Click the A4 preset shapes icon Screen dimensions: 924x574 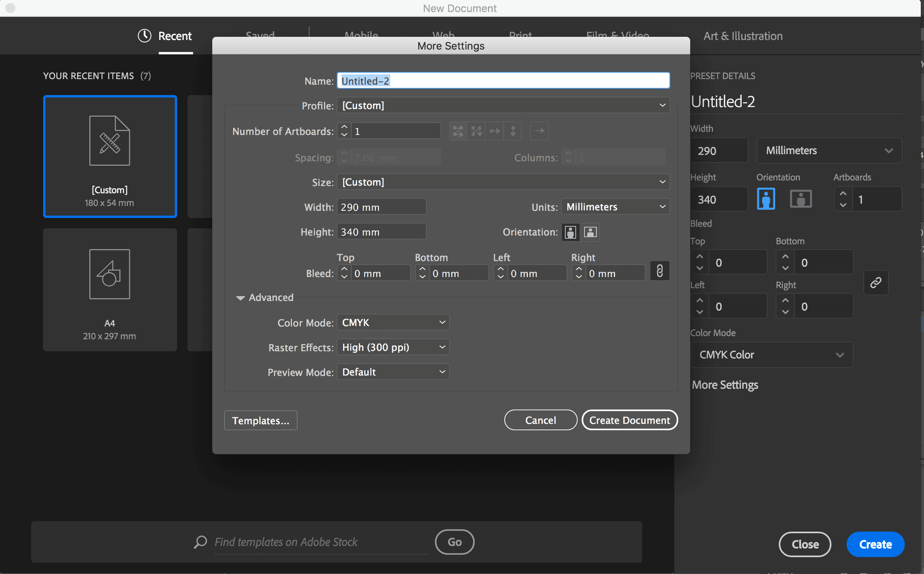pos(110,274)
